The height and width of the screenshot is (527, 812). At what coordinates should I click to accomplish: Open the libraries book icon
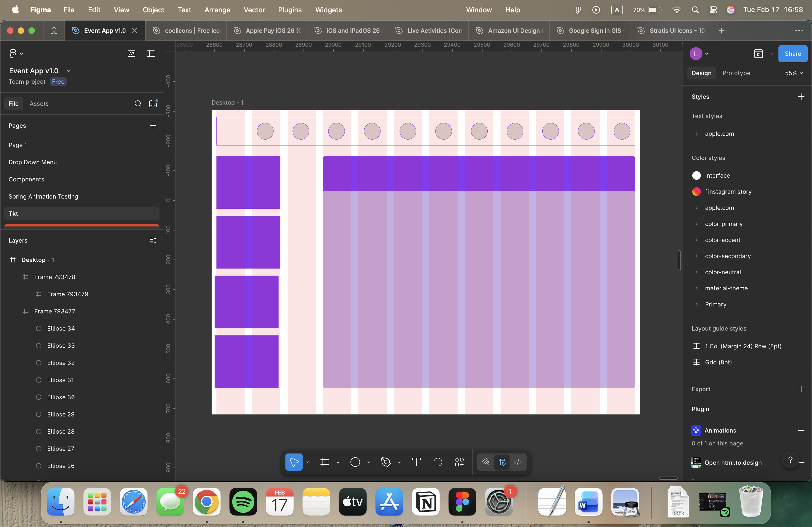pos(153,103)
